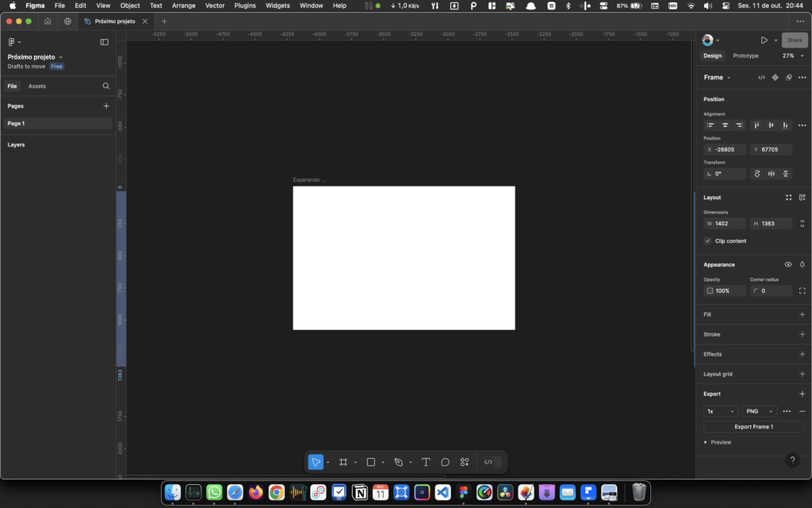Viewport: 812px width, 508px height.
Task: Open the Actions tool in bottom toolbar
Action: (465, 462)
